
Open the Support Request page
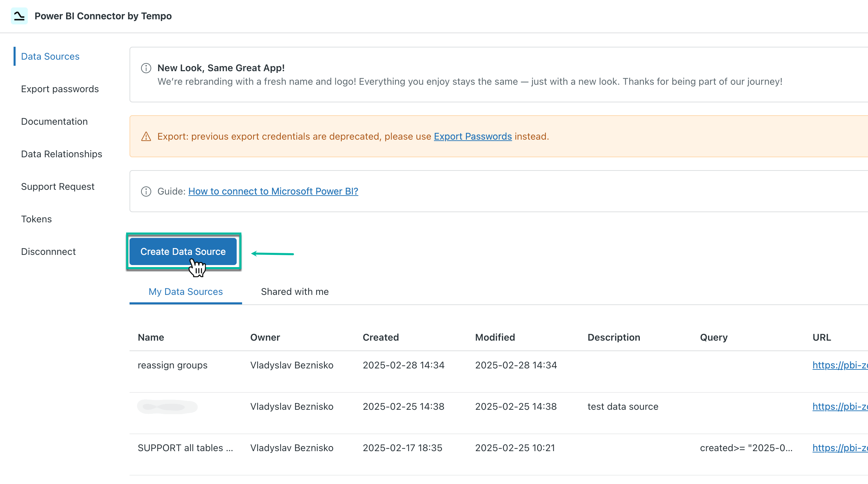coord(58,186)
